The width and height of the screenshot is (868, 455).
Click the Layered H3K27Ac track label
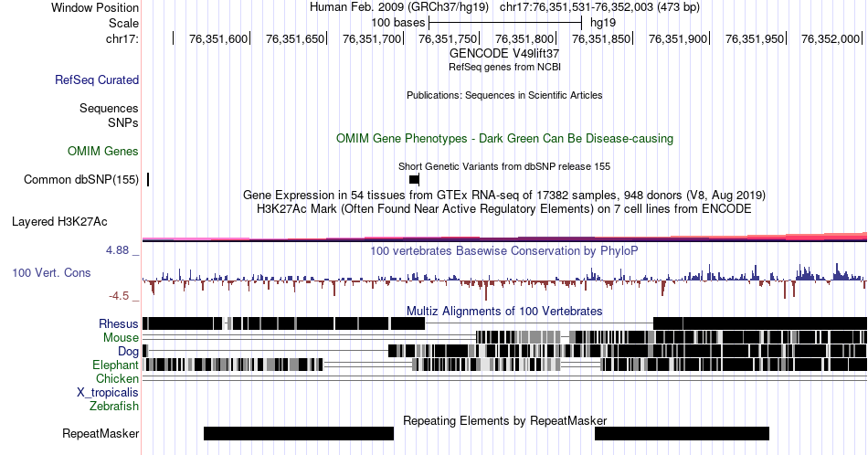pos(59,221)
